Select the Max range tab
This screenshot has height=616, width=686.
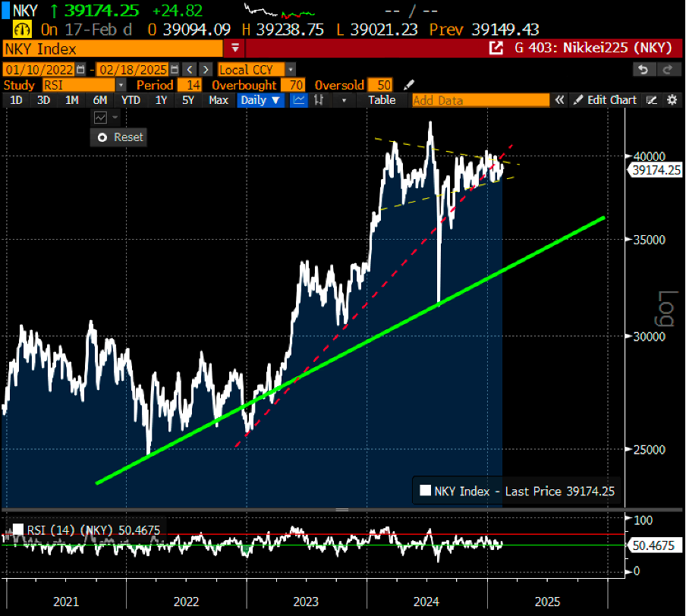tap(219, 100)
